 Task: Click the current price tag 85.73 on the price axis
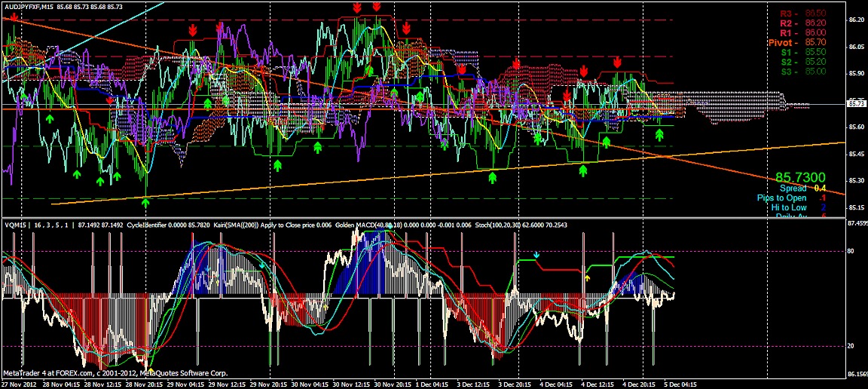[856, 104]
